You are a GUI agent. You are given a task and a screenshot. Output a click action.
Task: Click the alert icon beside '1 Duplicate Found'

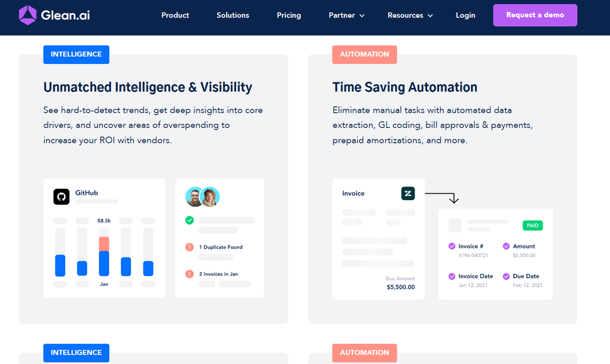point(190,247)
